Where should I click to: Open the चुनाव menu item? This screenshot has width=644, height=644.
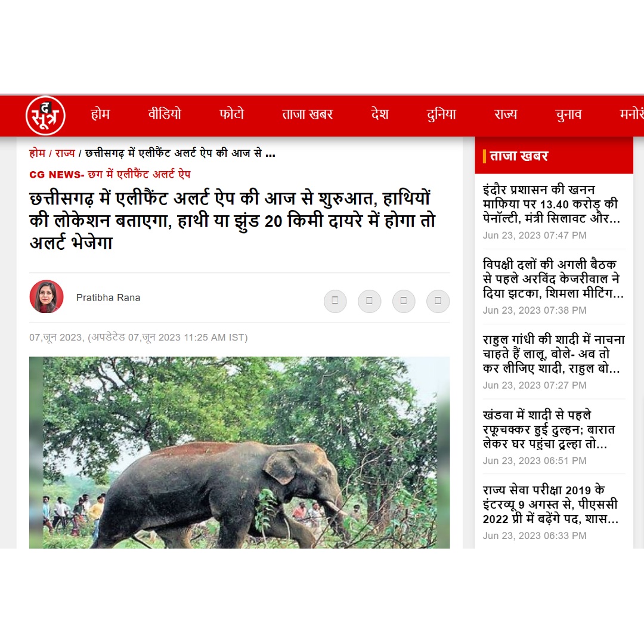pyautogui.click(x=568, y=114)
